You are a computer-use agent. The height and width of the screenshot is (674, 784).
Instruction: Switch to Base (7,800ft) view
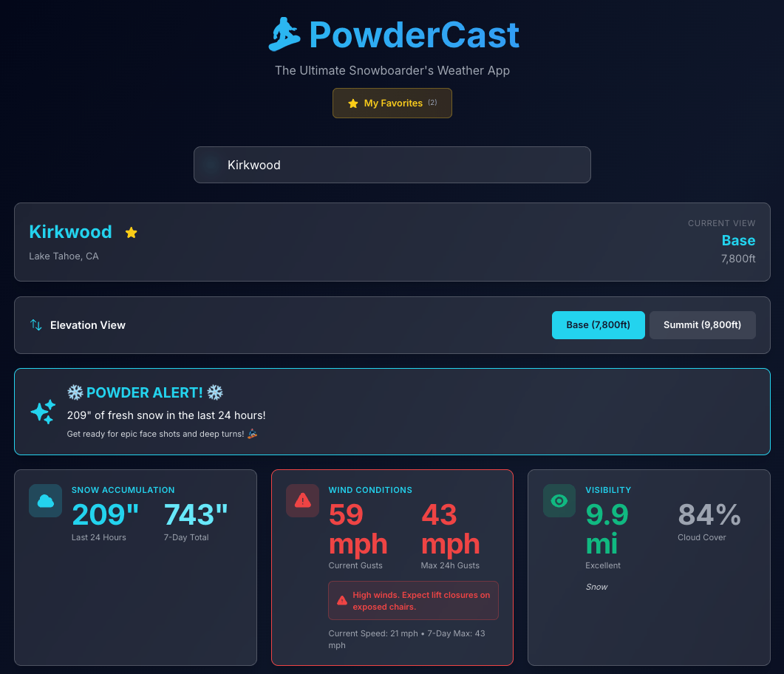pyautogui.click(x=598, y=325)
